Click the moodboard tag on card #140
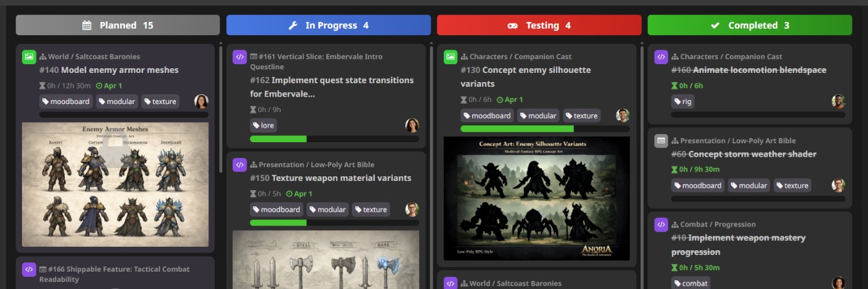Viewport: 868px width, 289px height. (x=65, y=101)
